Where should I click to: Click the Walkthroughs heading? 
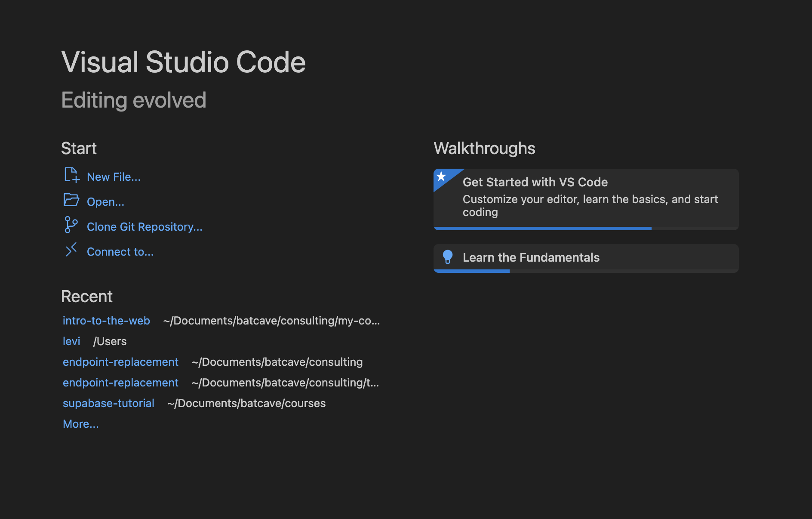click(484, 148)
